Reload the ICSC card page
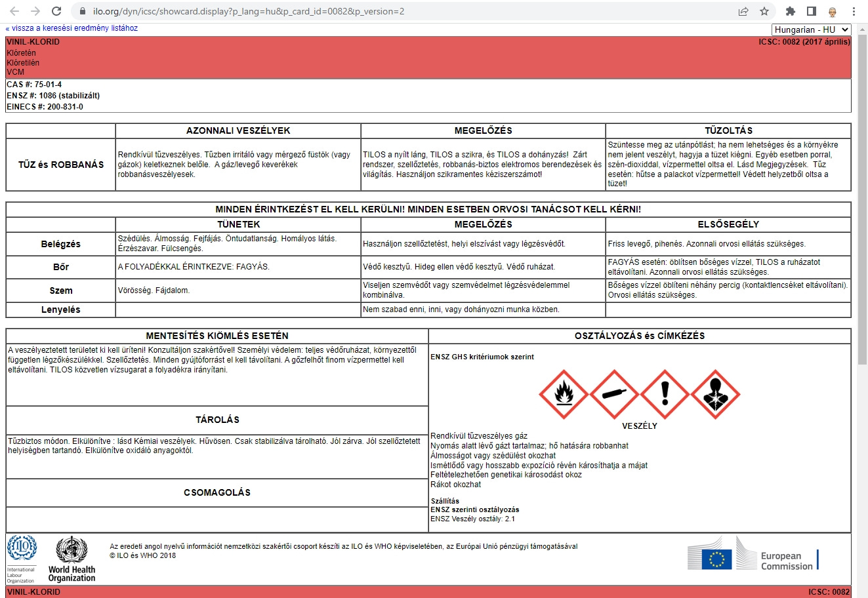 [56, 11]
